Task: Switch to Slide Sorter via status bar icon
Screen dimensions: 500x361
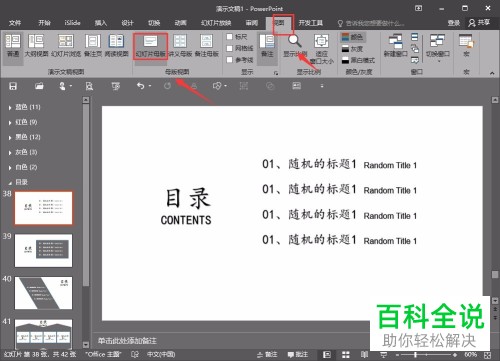Action: [346, 355]
